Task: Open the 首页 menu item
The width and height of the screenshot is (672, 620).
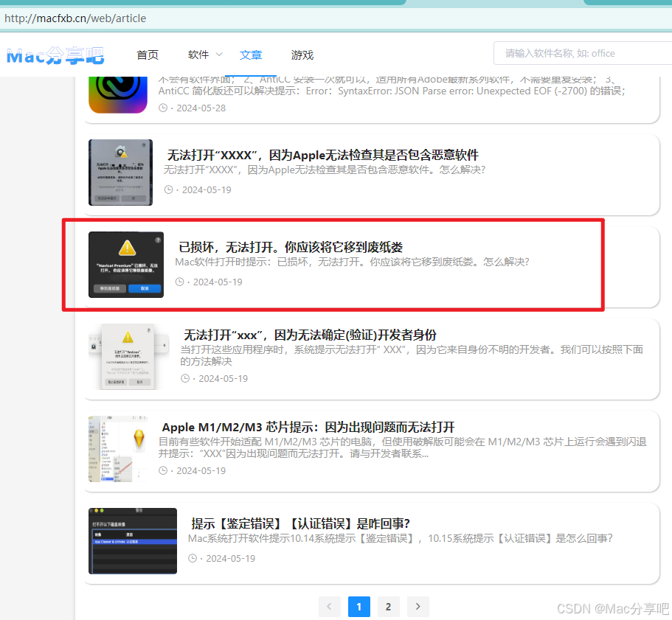Action: [148, 55]
